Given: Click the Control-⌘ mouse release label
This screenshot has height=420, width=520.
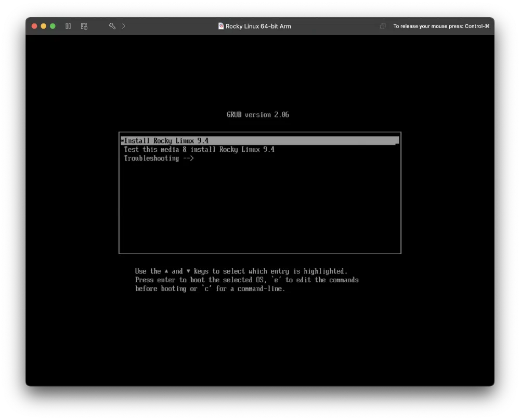Looking at the screenshot, I should [x=441, y=26].
